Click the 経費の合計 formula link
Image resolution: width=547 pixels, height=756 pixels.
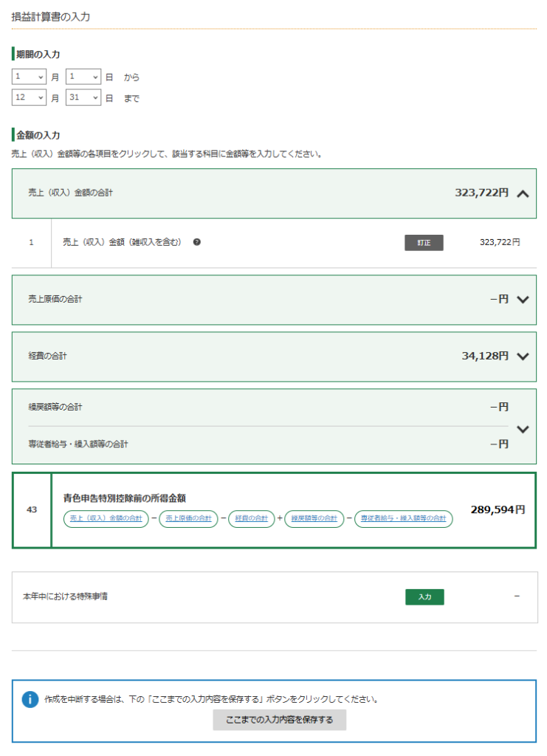(251, 519)
